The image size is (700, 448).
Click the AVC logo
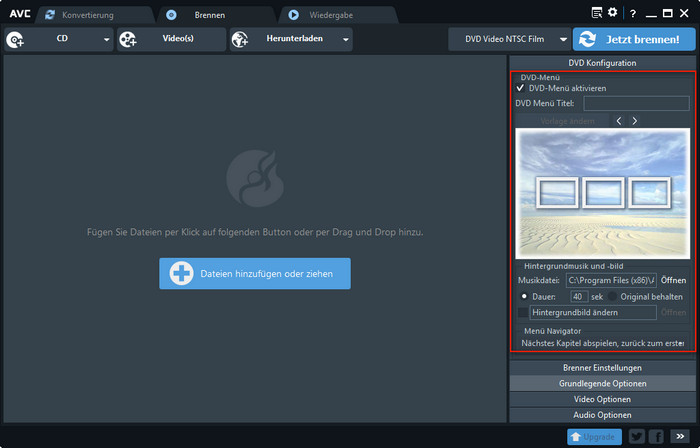(x=20, y=14)
